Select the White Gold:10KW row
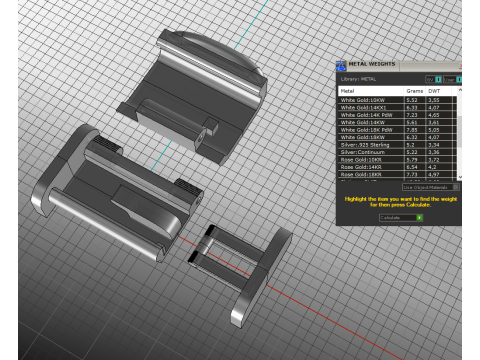This screenshot has width=480, height=360. coord(397,100)
